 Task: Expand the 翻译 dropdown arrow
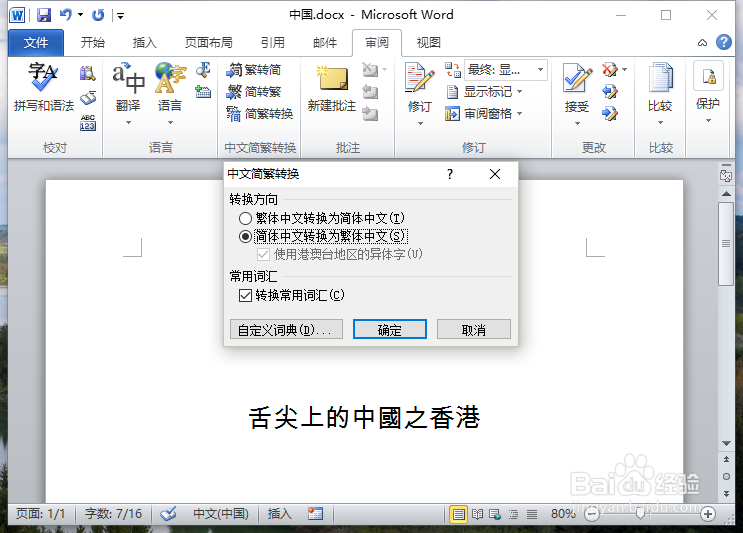128,123
